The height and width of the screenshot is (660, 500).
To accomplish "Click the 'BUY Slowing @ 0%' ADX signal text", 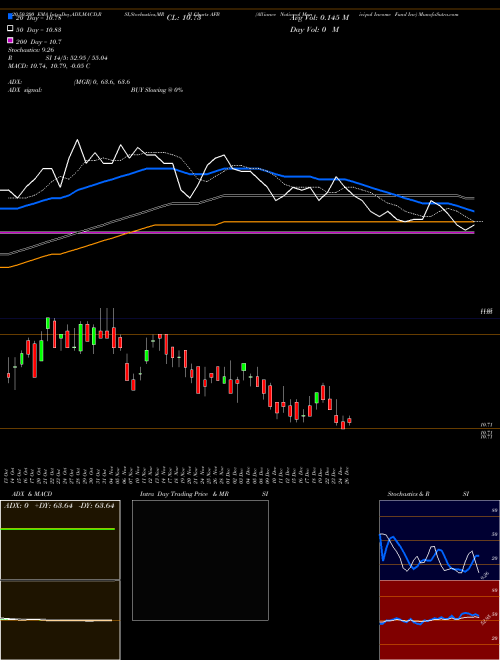I will pos(157,90).
